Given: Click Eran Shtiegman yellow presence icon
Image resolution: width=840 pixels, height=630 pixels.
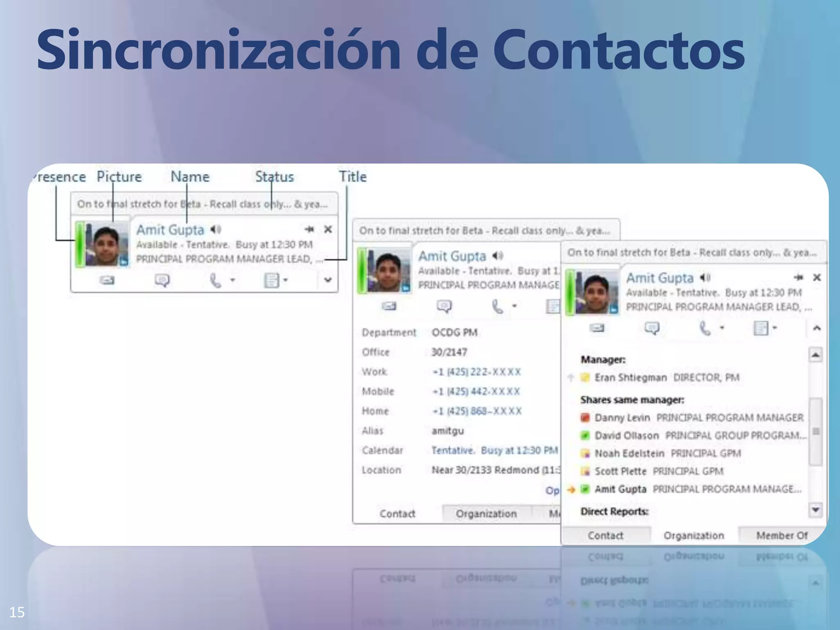Looking at the screenshot, I should [585, 377].
